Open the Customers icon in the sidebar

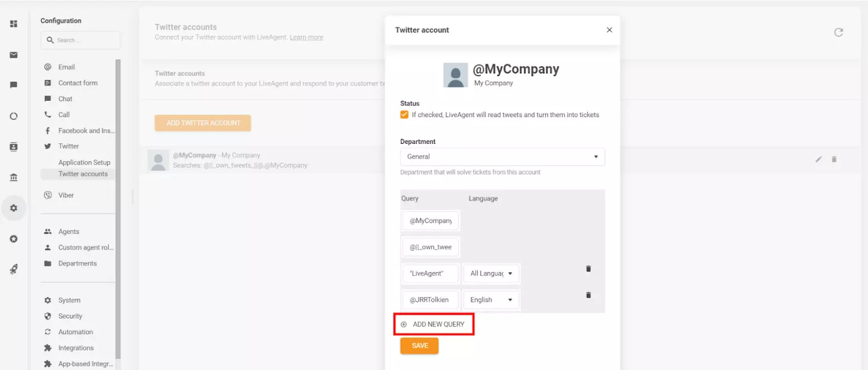click(14, 147)
